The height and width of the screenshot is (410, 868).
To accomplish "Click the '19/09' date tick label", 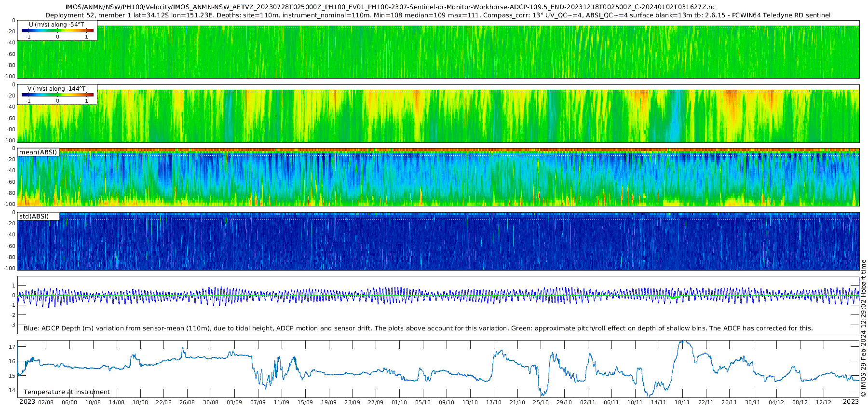I will (x=329, y=402).
